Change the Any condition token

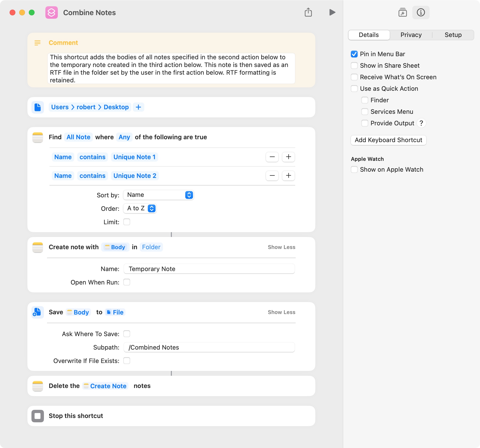(124, 137)
